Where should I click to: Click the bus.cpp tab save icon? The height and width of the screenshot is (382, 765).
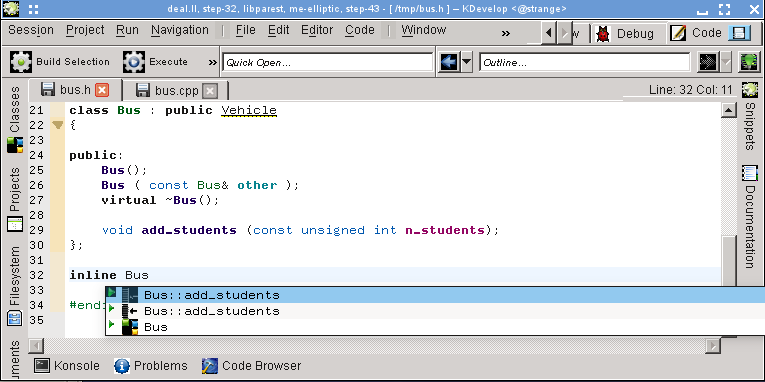(x=143, y=91)
